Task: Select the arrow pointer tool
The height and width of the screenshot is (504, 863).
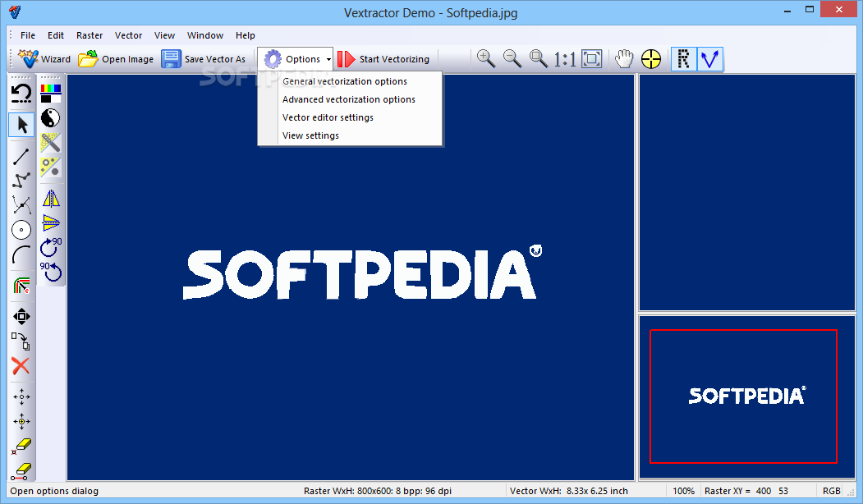Action: (22, 124)
